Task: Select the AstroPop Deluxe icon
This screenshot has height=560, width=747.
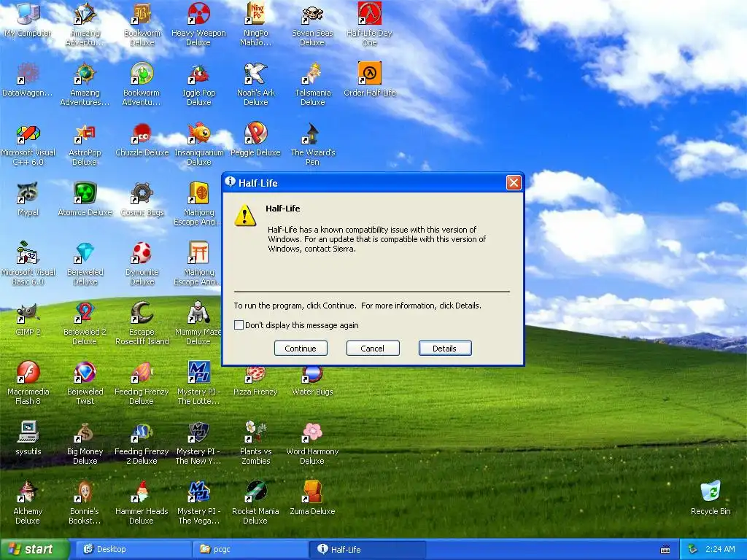Action: click(85, 144)
